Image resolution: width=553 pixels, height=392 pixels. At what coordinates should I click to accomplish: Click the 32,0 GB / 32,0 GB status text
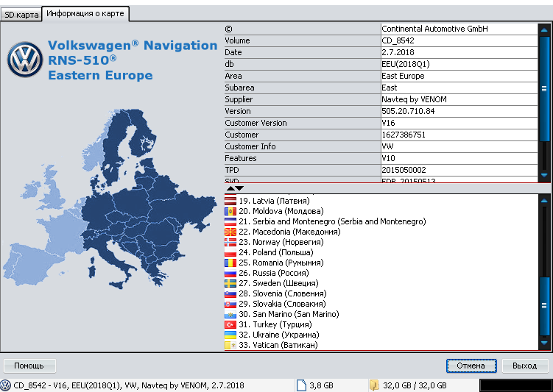(415, 385)
